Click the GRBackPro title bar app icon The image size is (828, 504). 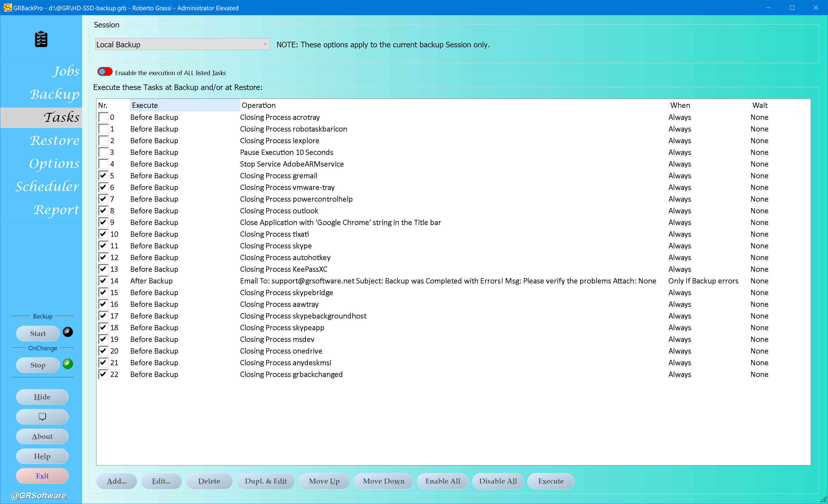point(7,8)
